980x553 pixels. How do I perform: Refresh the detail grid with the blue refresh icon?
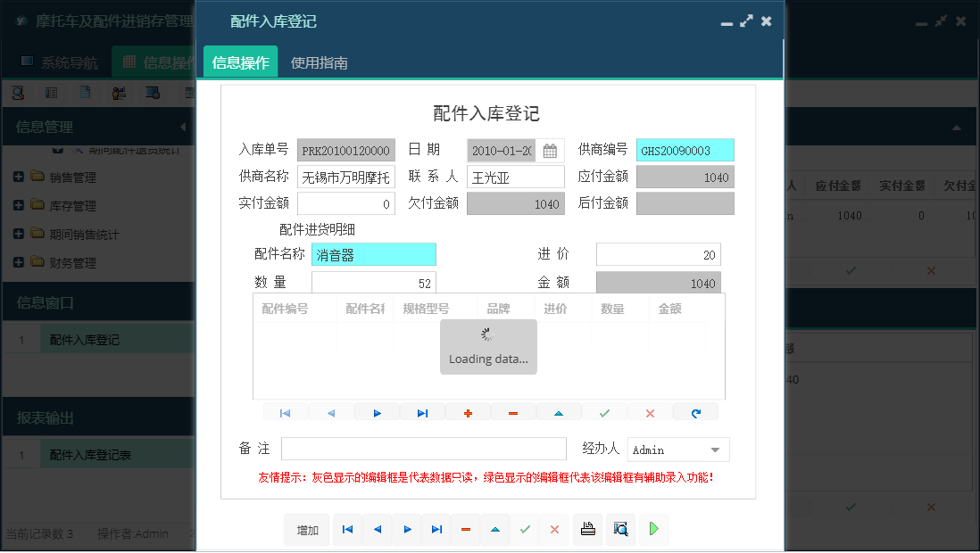tap(695, 411)
